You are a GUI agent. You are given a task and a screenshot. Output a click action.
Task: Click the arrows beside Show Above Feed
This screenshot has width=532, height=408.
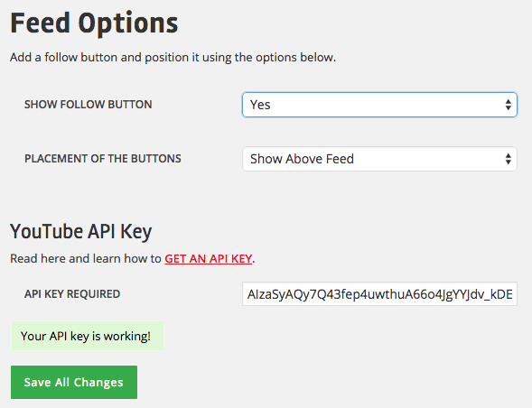coord(508,159)
